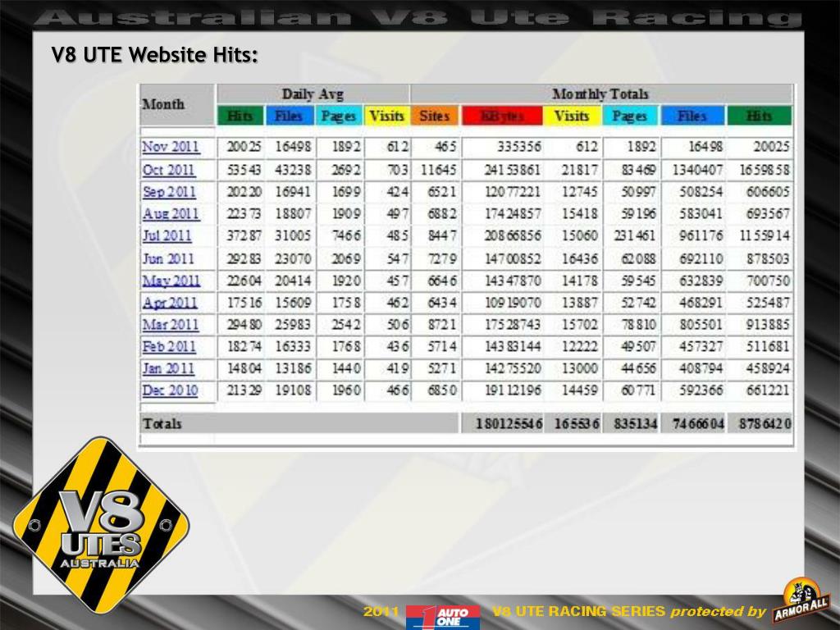Click the green Daily Avg Hits header
Screen dimensions: 840x630
point(240,116)
